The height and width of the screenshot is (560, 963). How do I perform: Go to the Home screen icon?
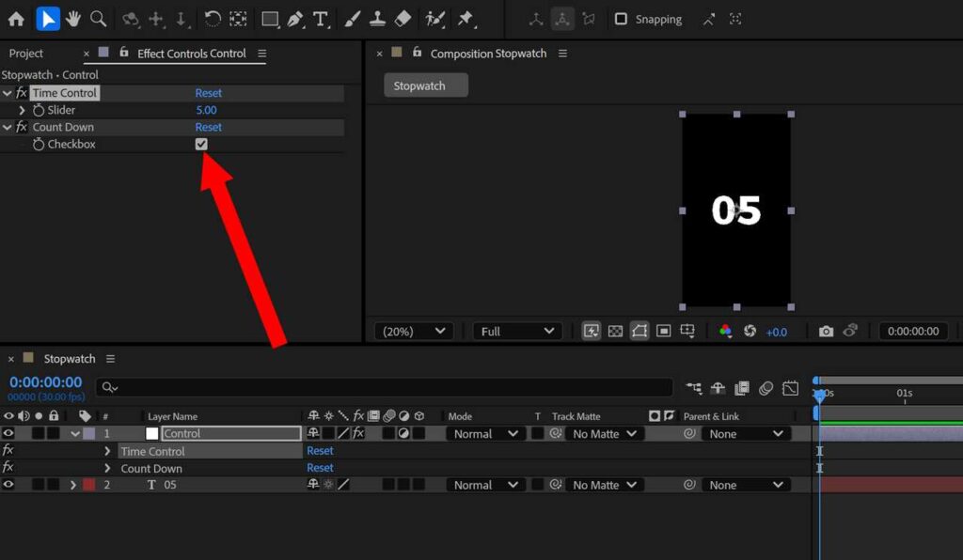click(x=16, y=19)
